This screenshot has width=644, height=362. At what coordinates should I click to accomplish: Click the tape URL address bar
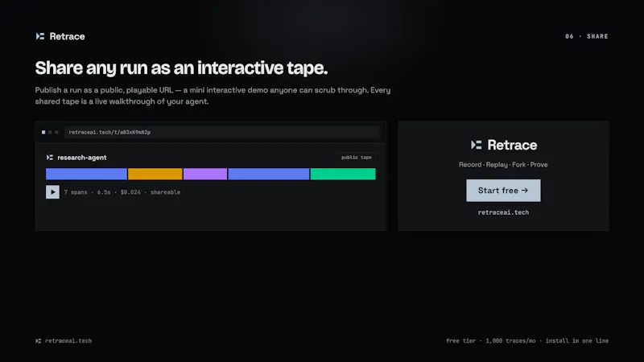(x=222, y=132)
